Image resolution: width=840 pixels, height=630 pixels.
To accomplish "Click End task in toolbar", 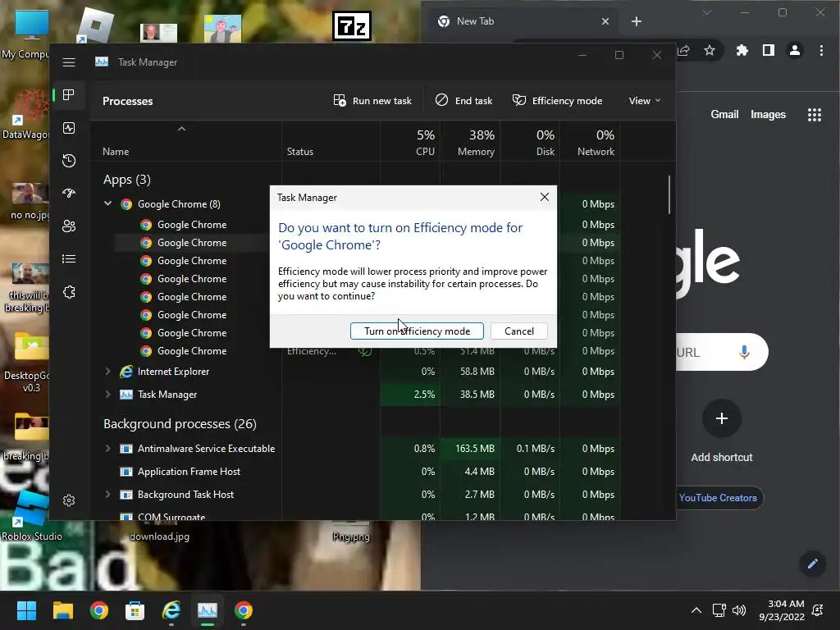I will coord(464,101).
